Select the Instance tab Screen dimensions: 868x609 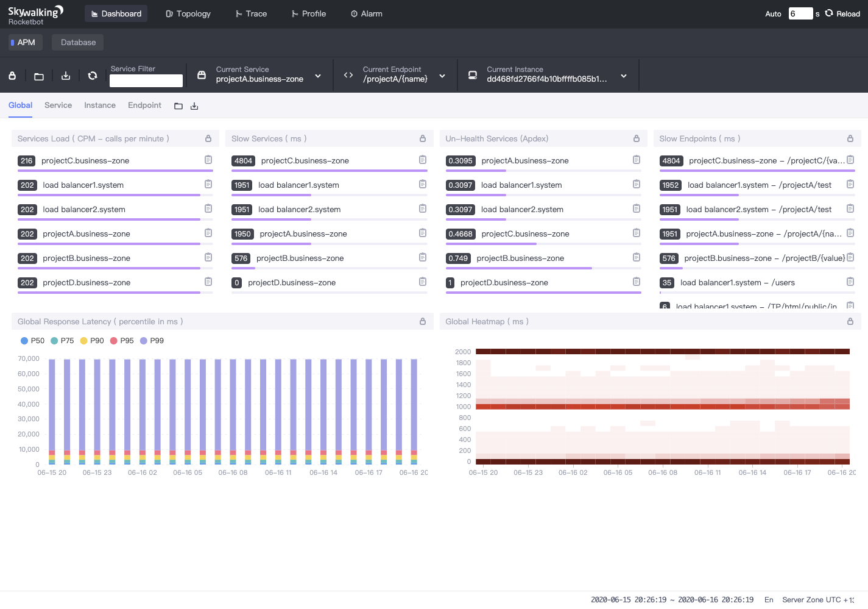coord(100,105)
